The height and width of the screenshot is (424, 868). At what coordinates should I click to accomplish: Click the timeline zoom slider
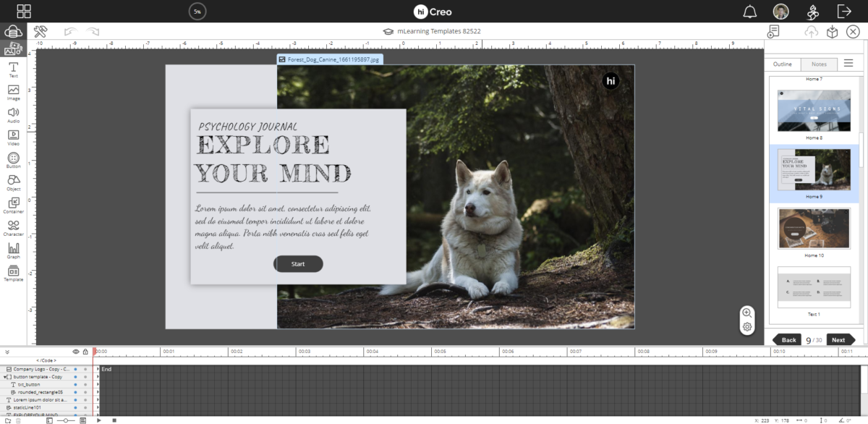(66, 420)
